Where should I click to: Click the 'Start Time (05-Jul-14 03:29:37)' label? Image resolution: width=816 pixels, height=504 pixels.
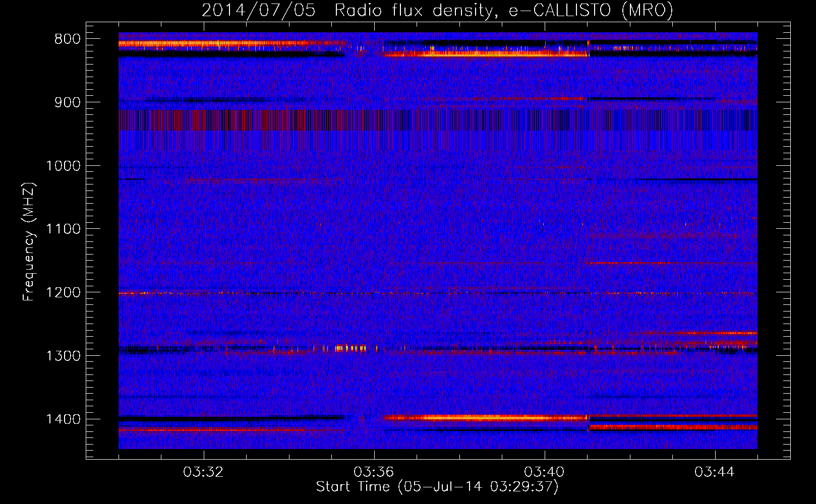point(437,487)
